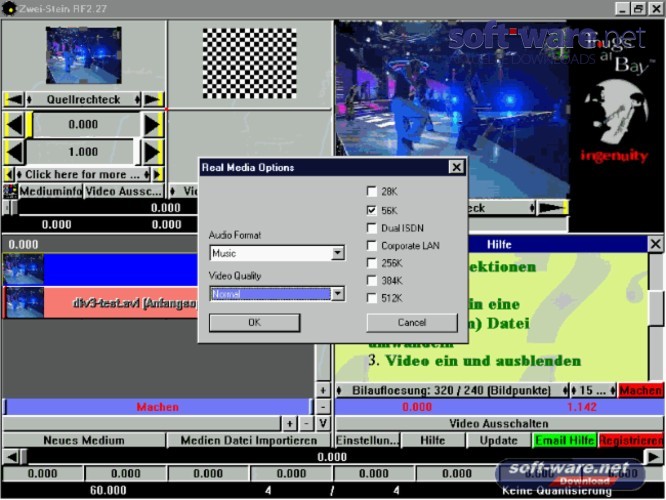Click right arrow beside Quellrechteck
Screen dimensions: 666x500
point(153,99)
